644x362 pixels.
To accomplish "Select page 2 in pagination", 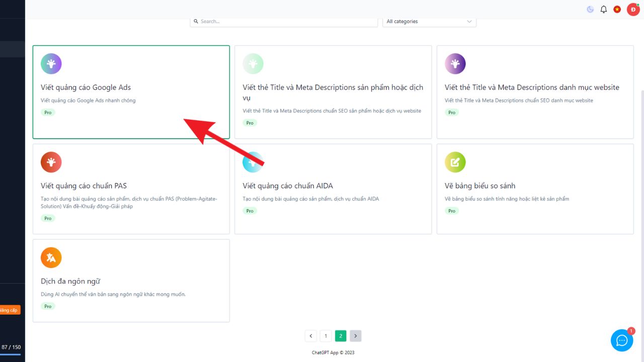I will coord(341,336).
